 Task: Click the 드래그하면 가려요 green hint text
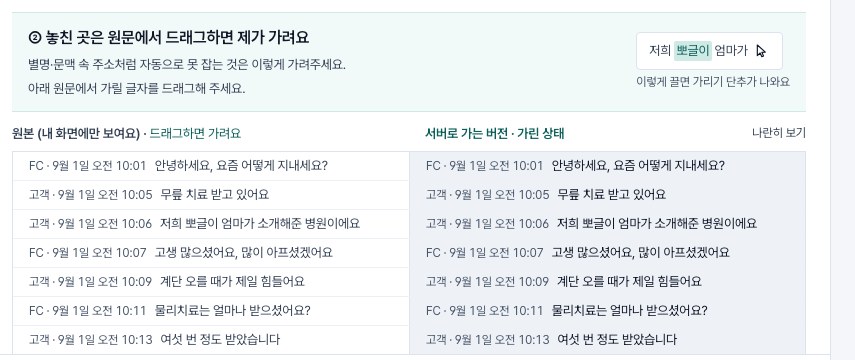pos(195,134)
